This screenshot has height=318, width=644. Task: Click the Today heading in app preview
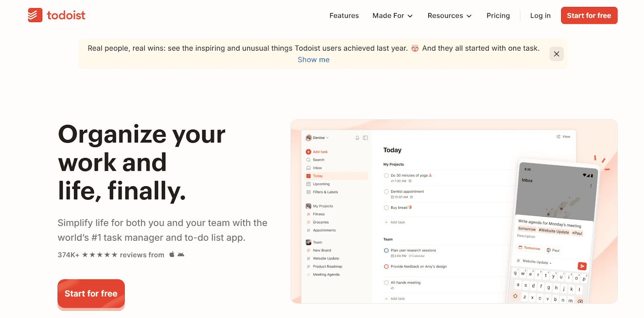point(392,150)
